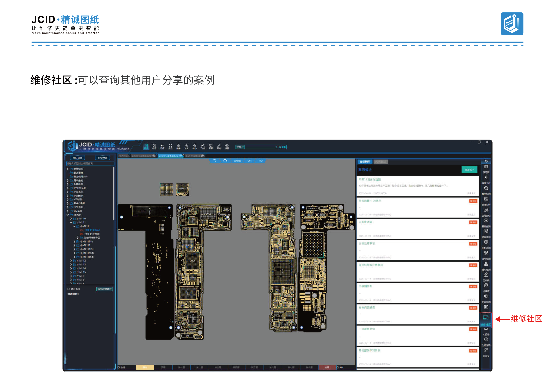This screenshot has width=555, height=392.
Task: Select the 画笔 brush tool
Action: tap(219, 147)
